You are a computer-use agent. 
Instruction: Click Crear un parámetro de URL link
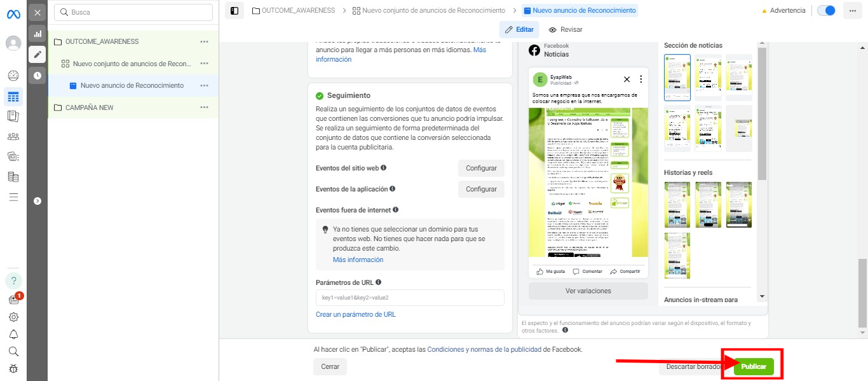tap(355, 314)
